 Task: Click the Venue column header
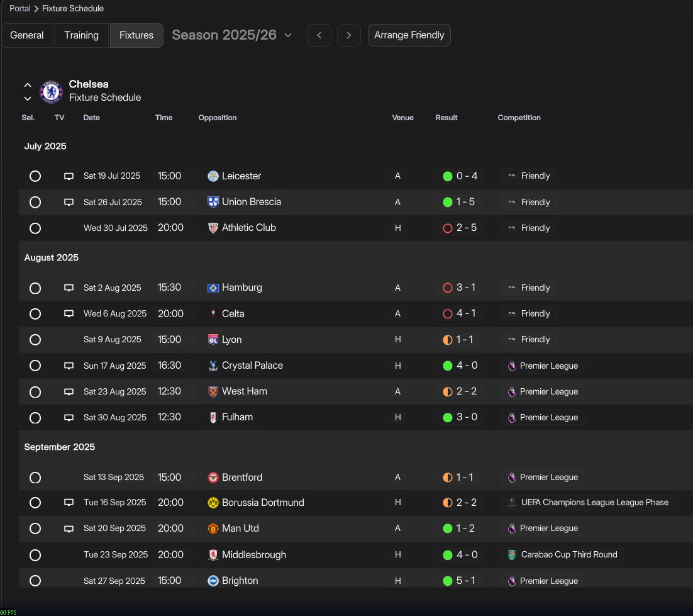click(x=402, y=118)
